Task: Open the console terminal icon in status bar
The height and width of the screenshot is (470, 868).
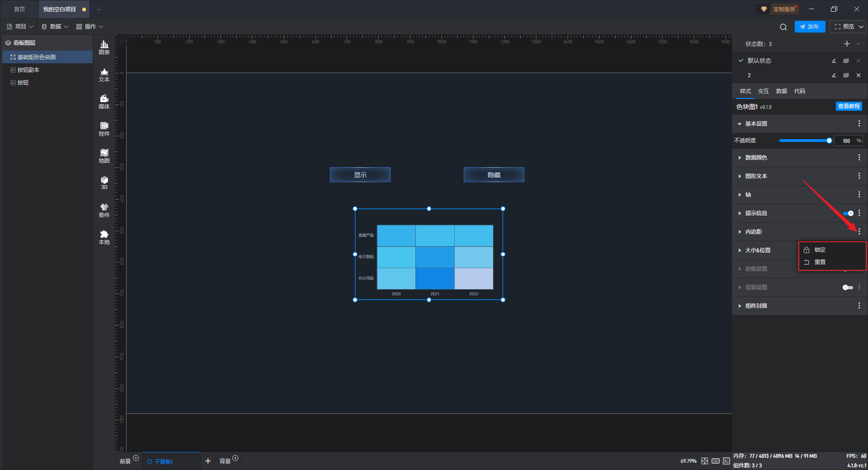Action: click(x=726, y=461)
